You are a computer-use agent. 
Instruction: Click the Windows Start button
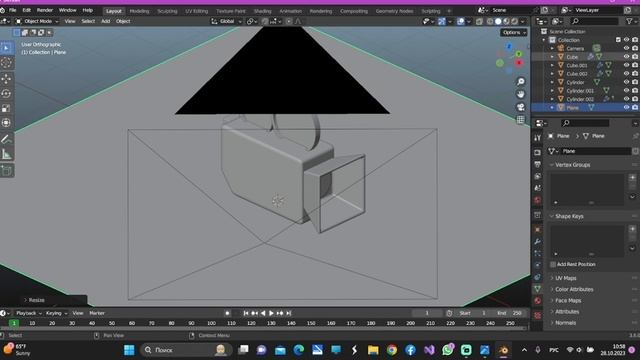(x=129, y=350)
